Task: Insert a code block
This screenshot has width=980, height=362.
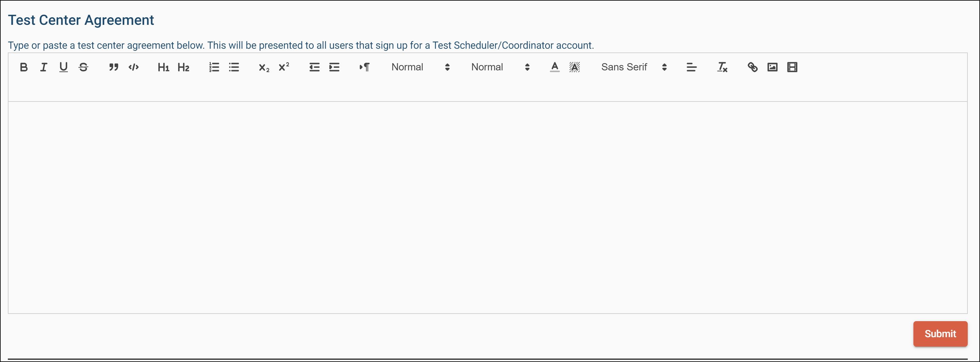Action: (133, 67)
